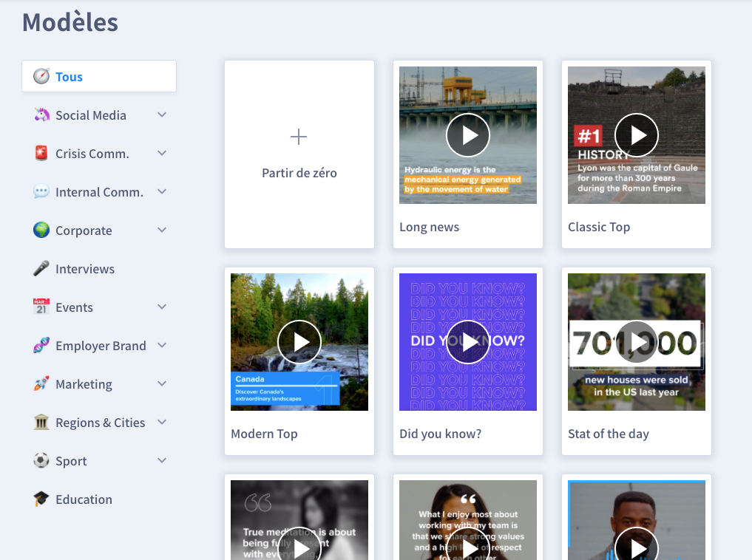Click the Modern Top template title
The width and height of the screenshot is (752, 560).
[264, 434]
